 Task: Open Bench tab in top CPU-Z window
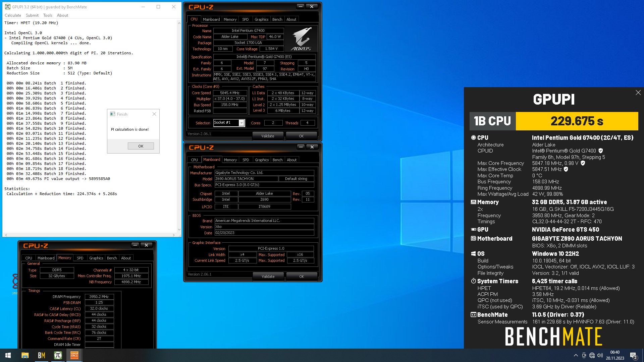(x=277, y=19)
